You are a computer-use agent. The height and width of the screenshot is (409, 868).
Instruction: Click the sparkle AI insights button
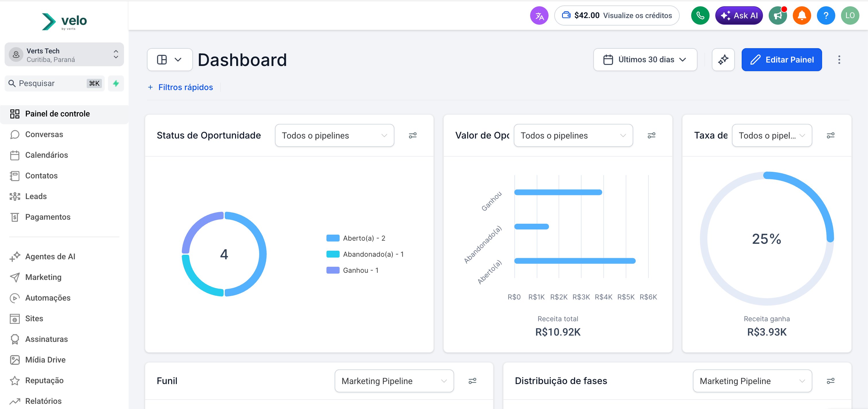[x=723, y=60]
